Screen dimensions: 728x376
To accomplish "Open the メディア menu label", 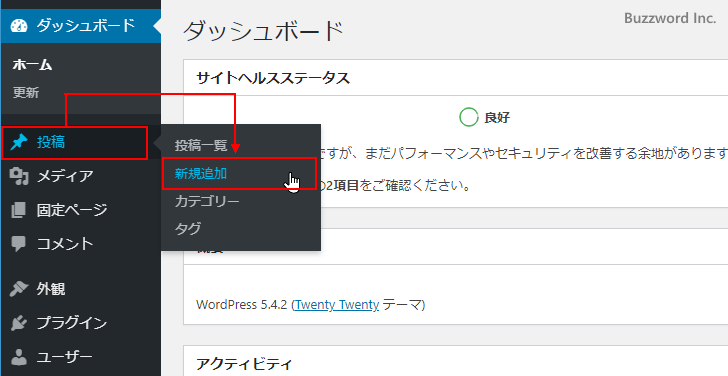I will 65,176.
